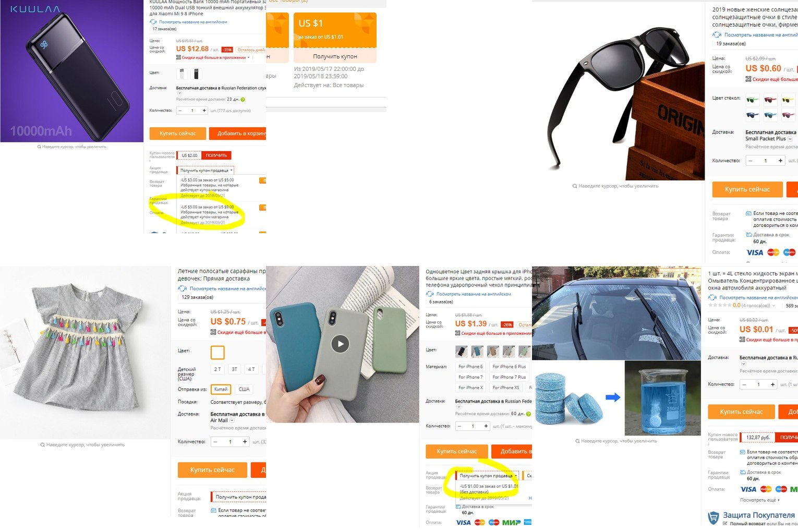Select green lens color swatch for sunglasses
Screen dimensions: 798x532
pos(753,100)
